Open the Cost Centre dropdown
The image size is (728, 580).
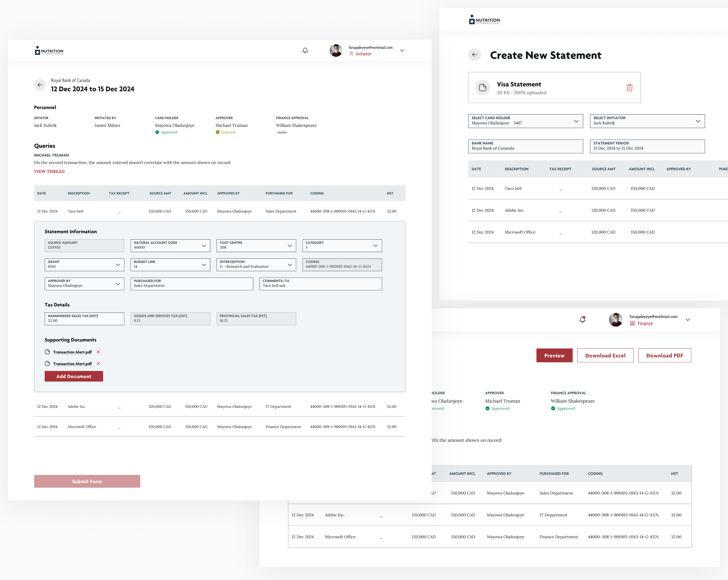tap(256, 245)
